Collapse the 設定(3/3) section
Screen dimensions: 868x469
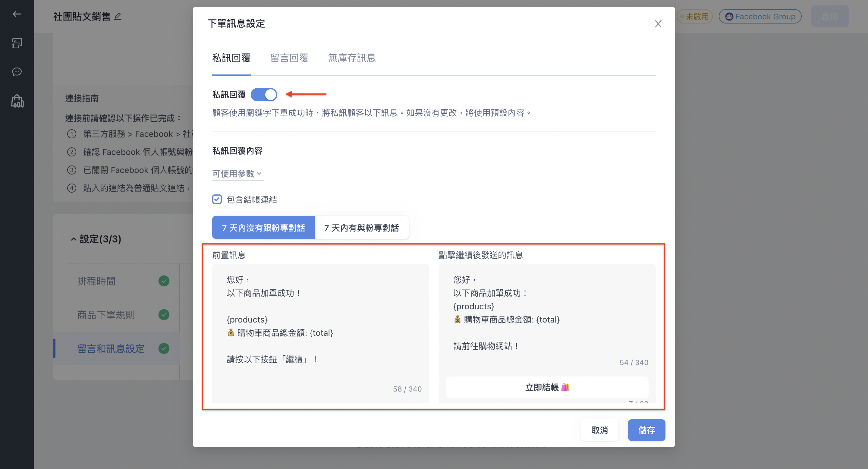tap(96, 239)
